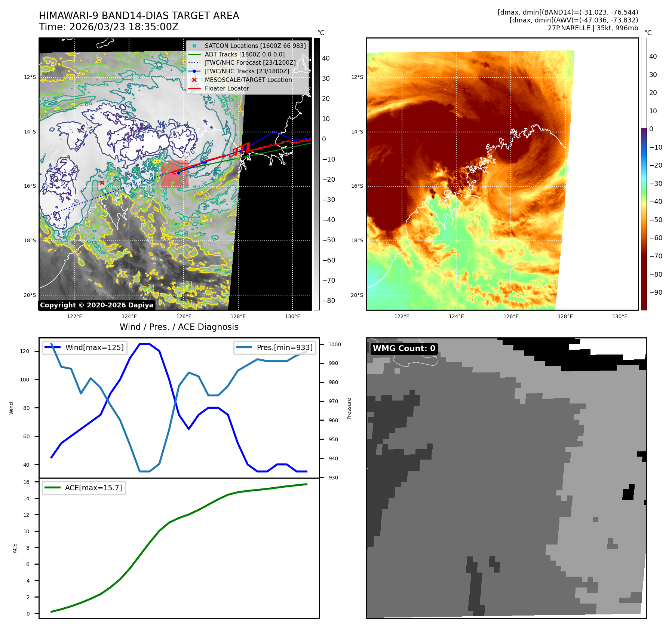Click the HIMAWARI-9 BAND14-DIAS TARGET AREA title
This screenshot has width=672, height=632.
(x=139, y=16)
